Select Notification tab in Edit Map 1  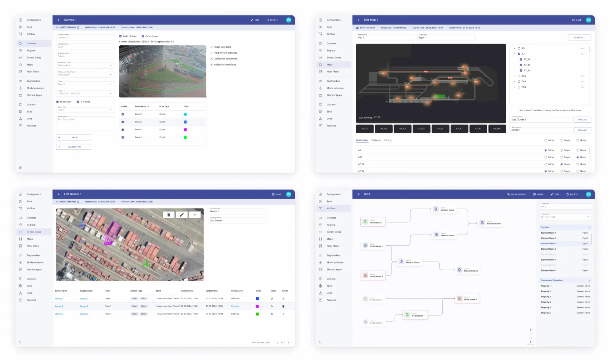[x=362, y=140]
